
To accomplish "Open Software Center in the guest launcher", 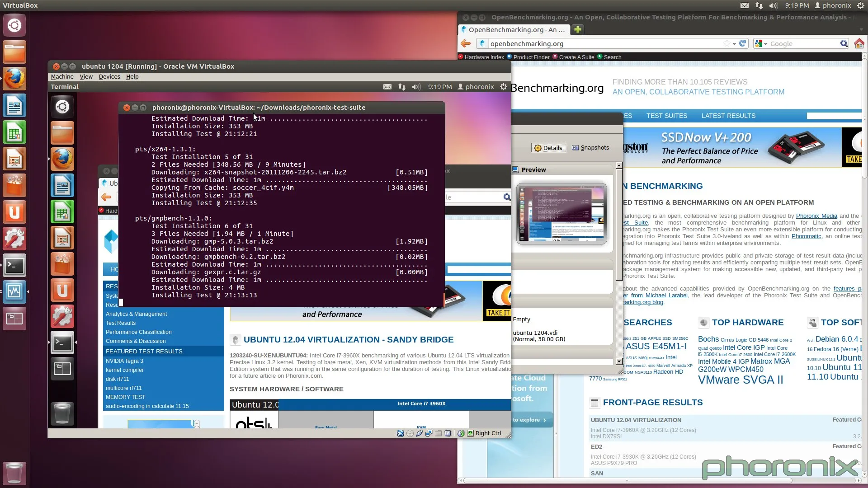I will pyautogui.click(x=62, y=264).
